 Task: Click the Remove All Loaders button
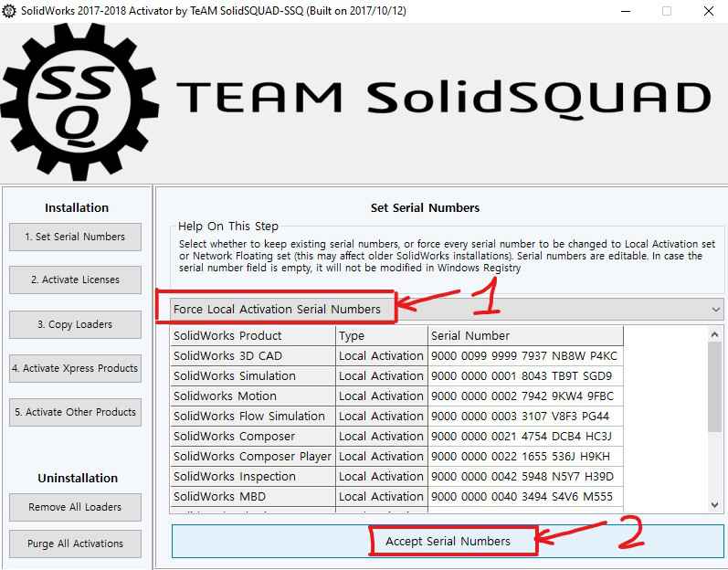76,507
